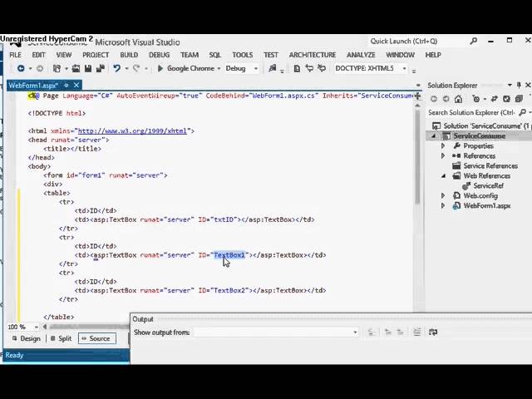Toggle Word Wrap in the Output panel
The image size is (532, 399).
[433, 332]
